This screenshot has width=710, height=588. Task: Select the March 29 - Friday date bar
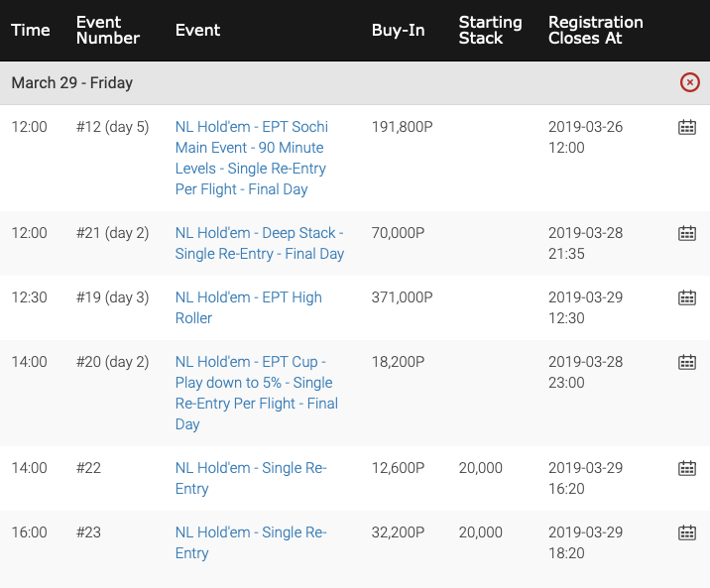pyautogui.click(x=355, y=83)
